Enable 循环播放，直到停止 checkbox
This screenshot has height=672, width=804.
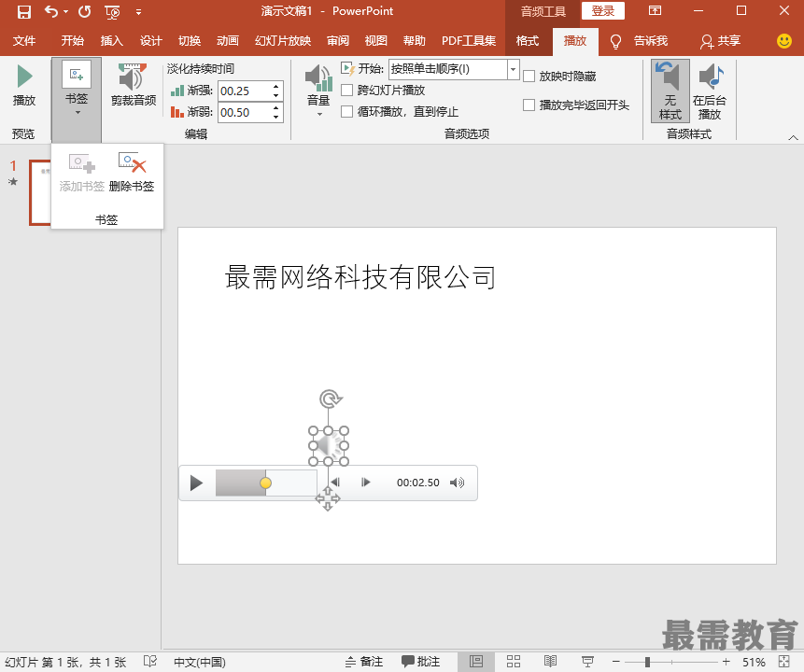(x=347, y=112)
